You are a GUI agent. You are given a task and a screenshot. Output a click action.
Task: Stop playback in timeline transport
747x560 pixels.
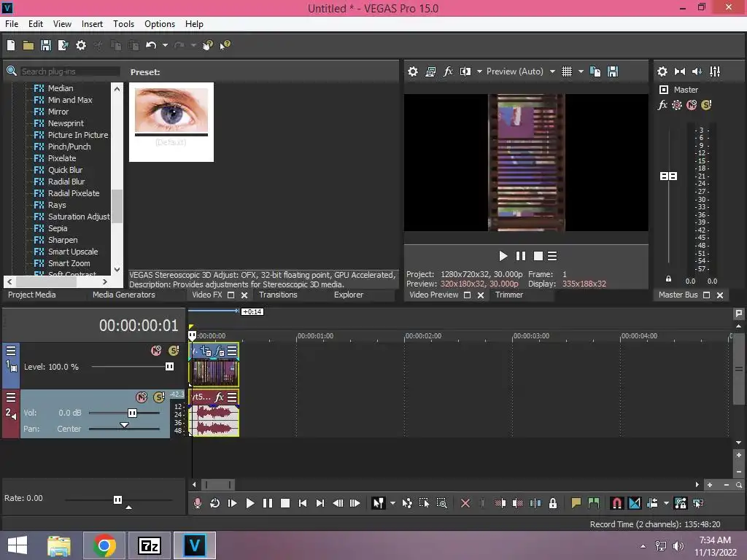click(x=285, y=503)
